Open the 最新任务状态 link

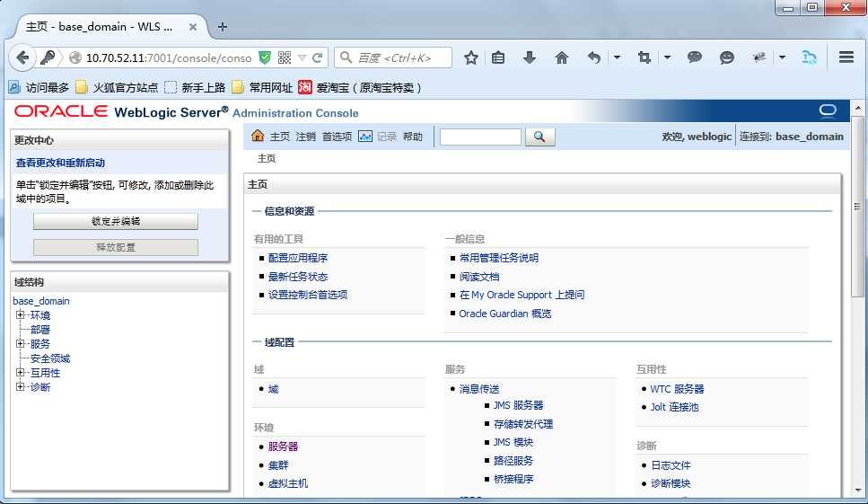[298, 277]
